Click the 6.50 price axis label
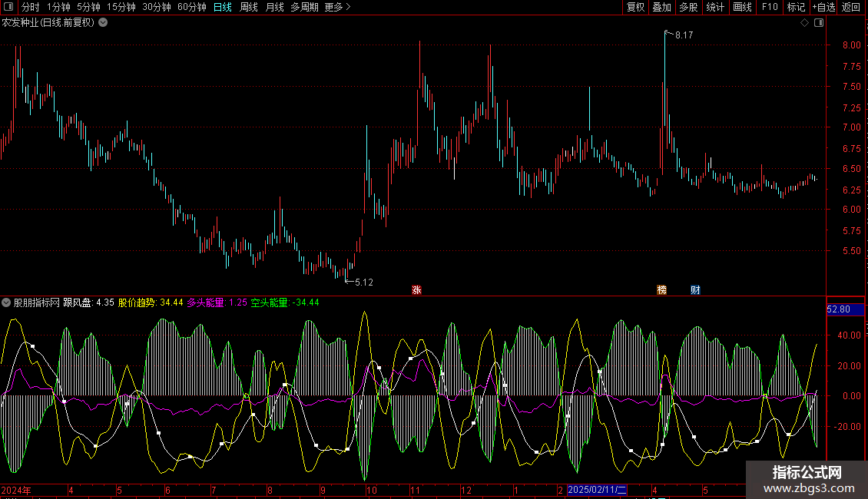This screenshot has width=868, height=499. 852,169
